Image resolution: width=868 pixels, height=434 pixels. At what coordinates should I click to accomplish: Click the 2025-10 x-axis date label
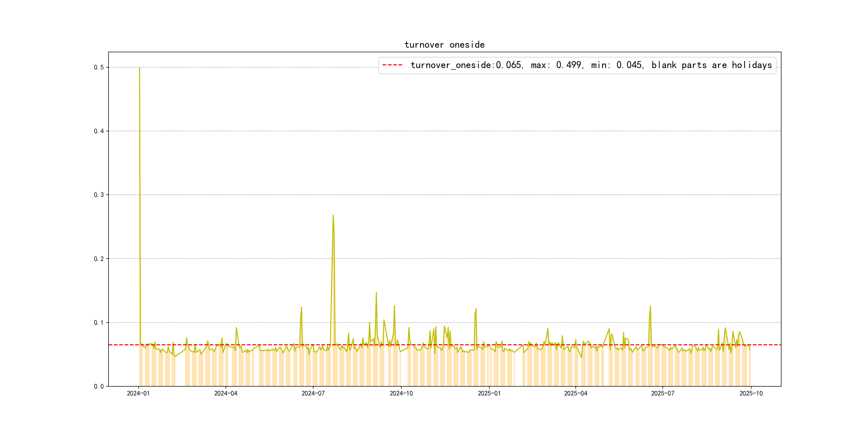pyautogui.click(x=751, y=394)
